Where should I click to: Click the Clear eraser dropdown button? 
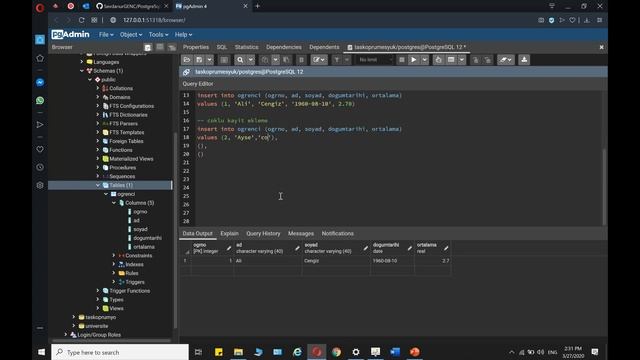(x=506, y=60)
